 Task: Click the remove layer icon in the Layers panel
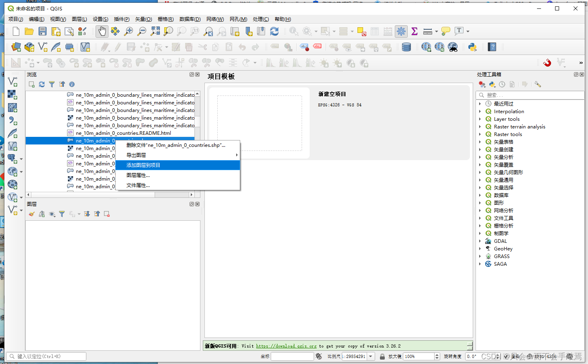pyautogui.click(x=107, y=214)
